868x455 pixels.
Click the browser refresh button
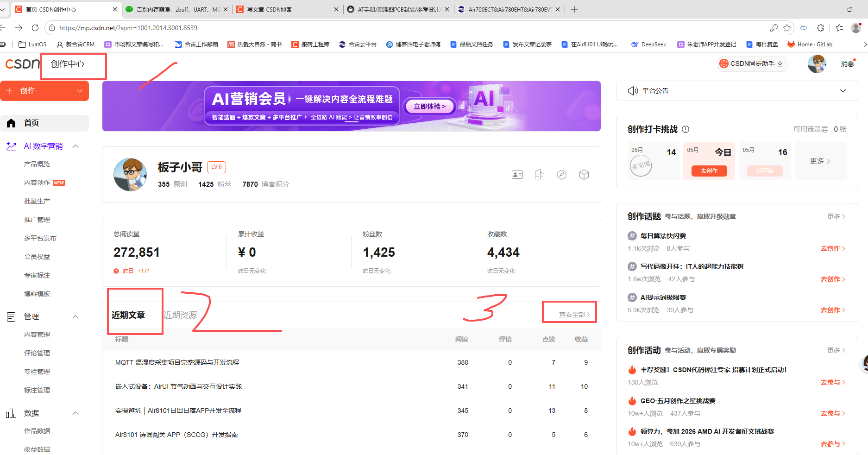pos(35,28)
